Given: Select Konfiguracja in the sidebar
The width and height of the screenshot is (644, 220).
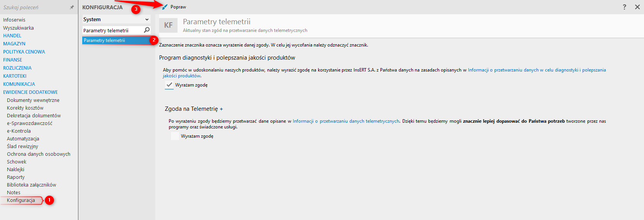Looking at the screenshot, I should click(x=21, y=200).
